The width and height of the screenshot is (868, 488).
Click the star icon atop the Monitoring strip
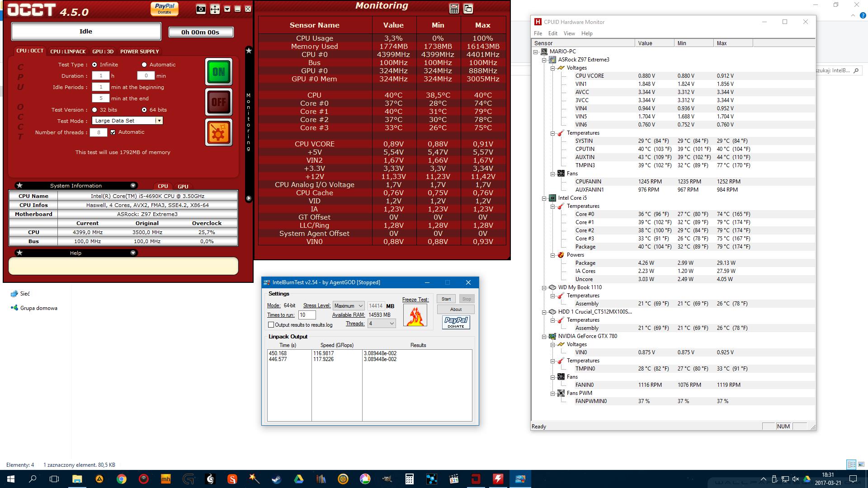[249, 51]
